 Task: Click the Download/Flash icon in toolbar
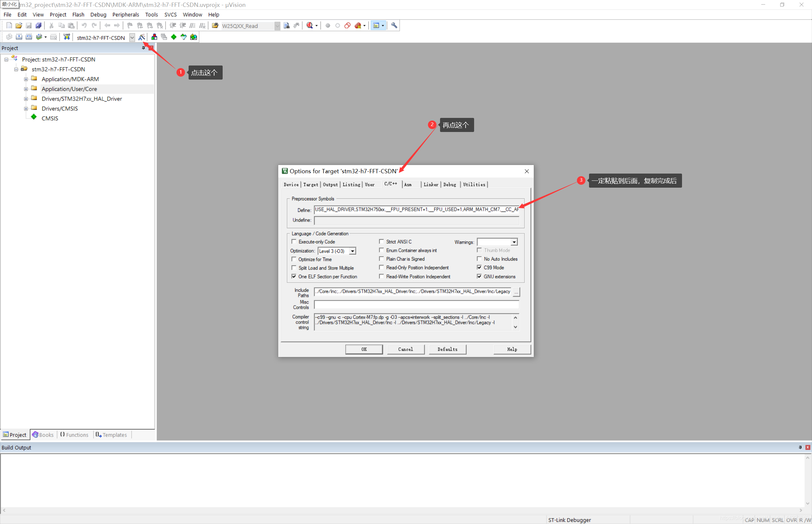66,37
